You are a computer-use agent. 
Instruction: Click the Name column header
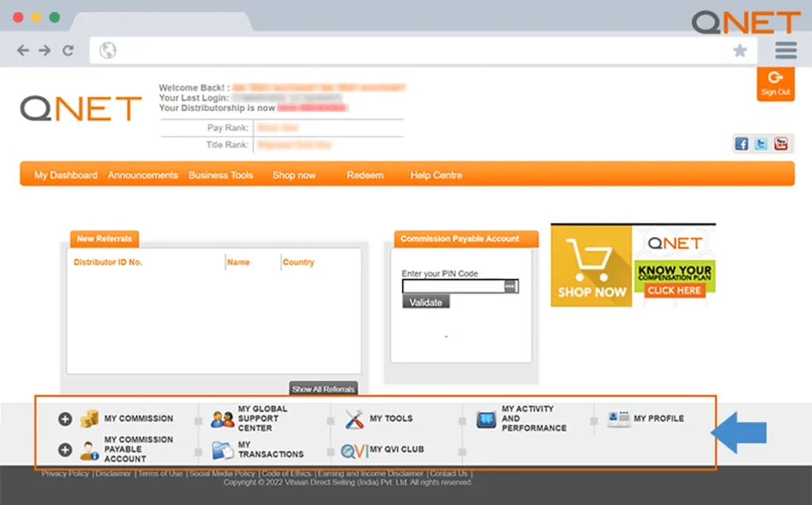coord(238,262)
